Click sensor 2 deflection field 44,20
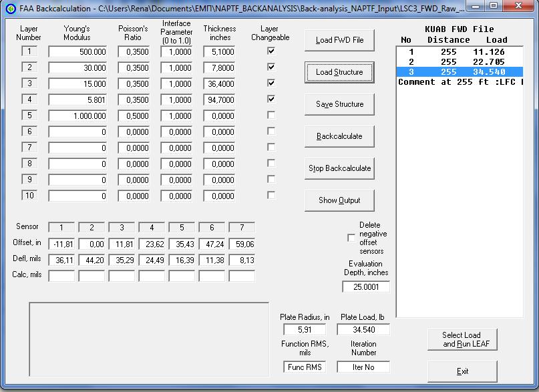The width and height of the screenshot is (539, 392). pyautogui.click(x=92, y=260)
